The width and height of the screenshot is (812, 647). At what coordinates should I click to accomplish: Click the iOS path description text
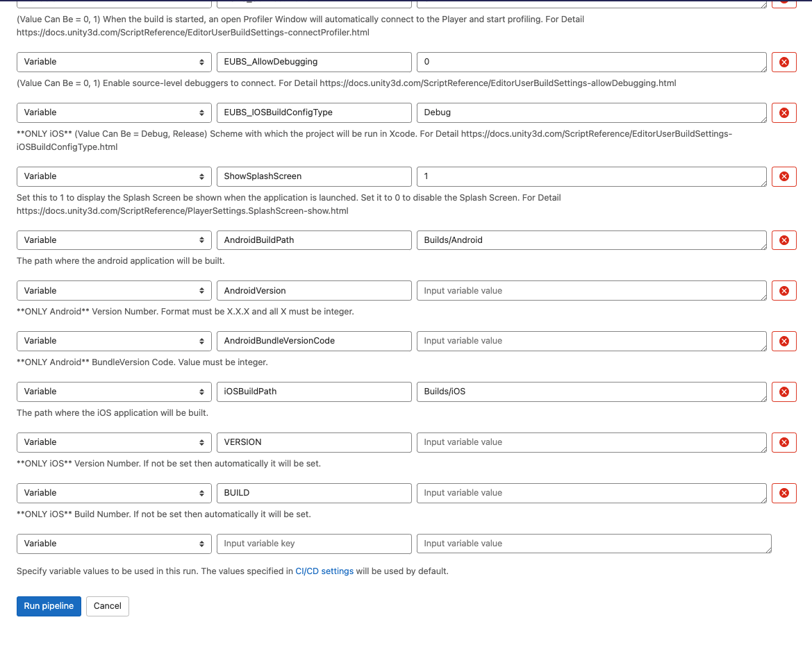click(x=113, y=413)
